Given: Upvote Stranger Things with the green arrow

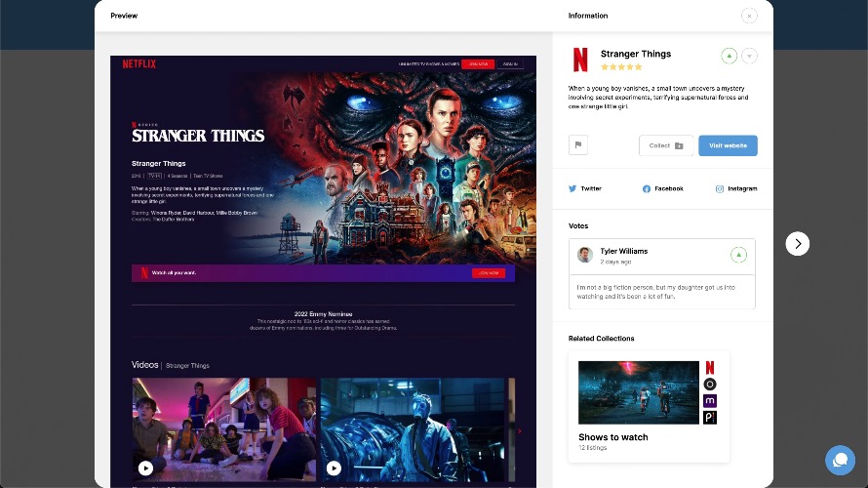Looking at the screenshot, I should point(730,56).
